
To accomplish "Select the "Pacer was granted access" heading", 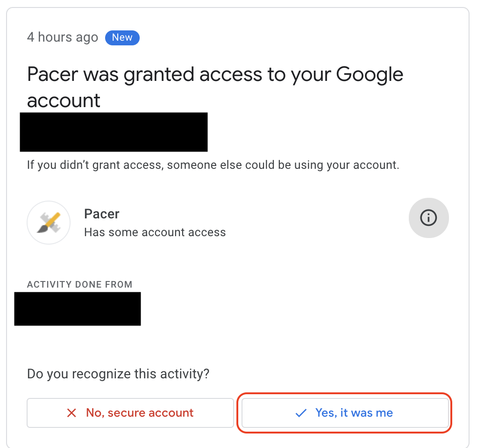I will [215, 87].
